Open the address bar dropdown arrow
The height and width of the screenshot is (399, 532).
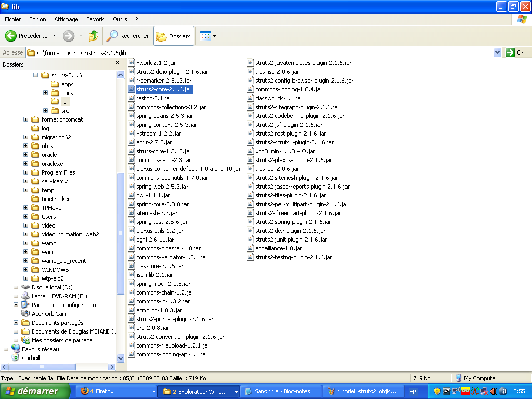point(497,52)
